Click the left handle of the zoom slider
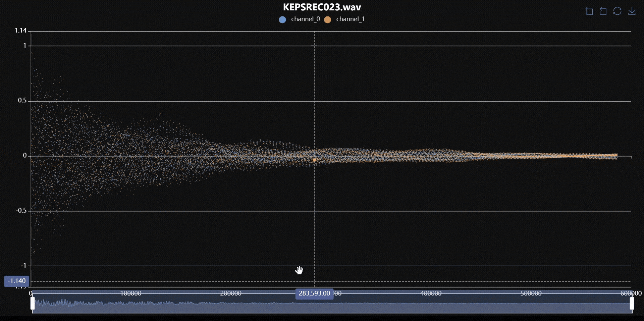The image size is (644, 321). click(x=33, y=304)
